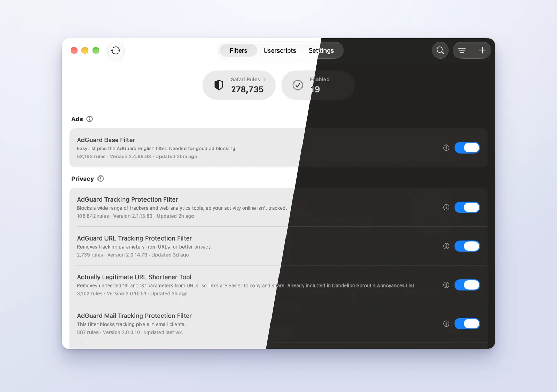Open the filter list sort icon
The image size is (557, 392).
[x=462, y=50]
